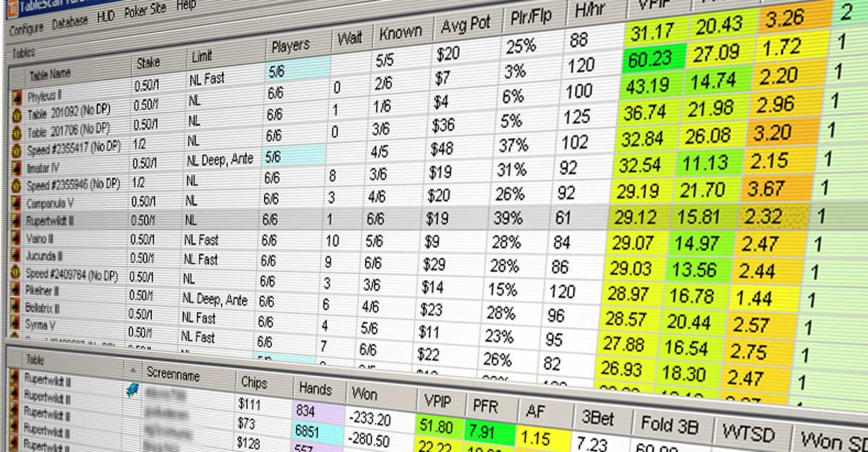The image size is (868, 452).
Task: Click the site icon beside Campanula V
Action: (x=17, y=203)
